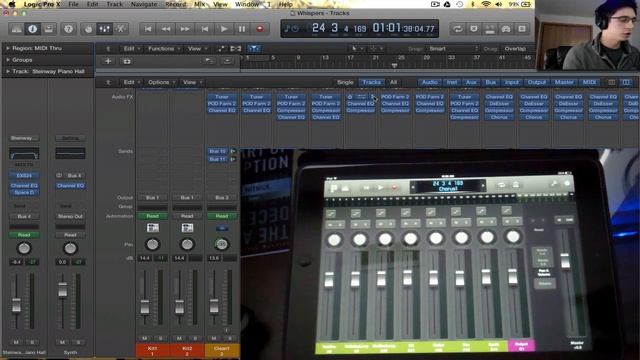This screenshot has width=640, height=360.
Task: Expand the Groups section
Action: [8, 60]
